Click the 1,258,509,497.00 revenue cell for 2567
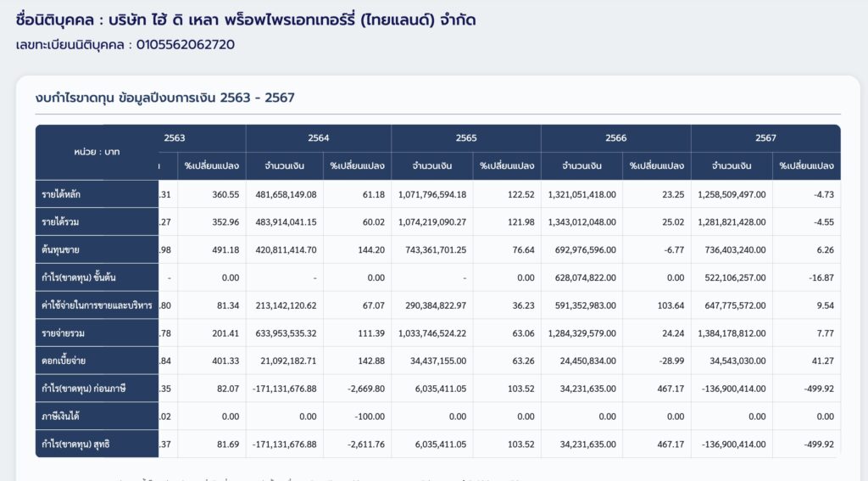 pyautogui.click(x=731, y=194)
